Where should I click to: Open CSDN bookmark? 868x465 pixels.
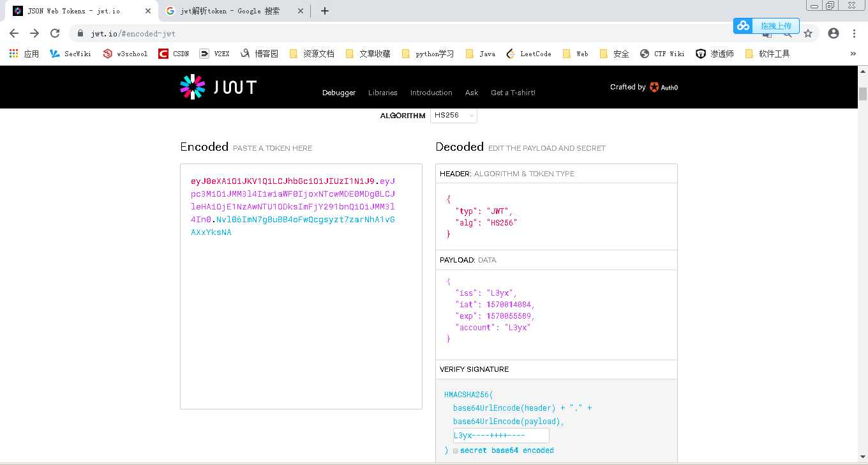[174, 54]
